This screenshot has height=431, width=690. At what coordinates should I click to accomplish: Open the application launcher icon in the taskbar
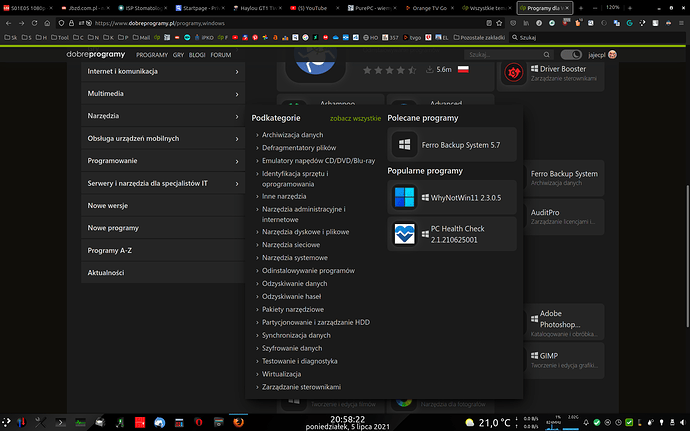(6, 423)
